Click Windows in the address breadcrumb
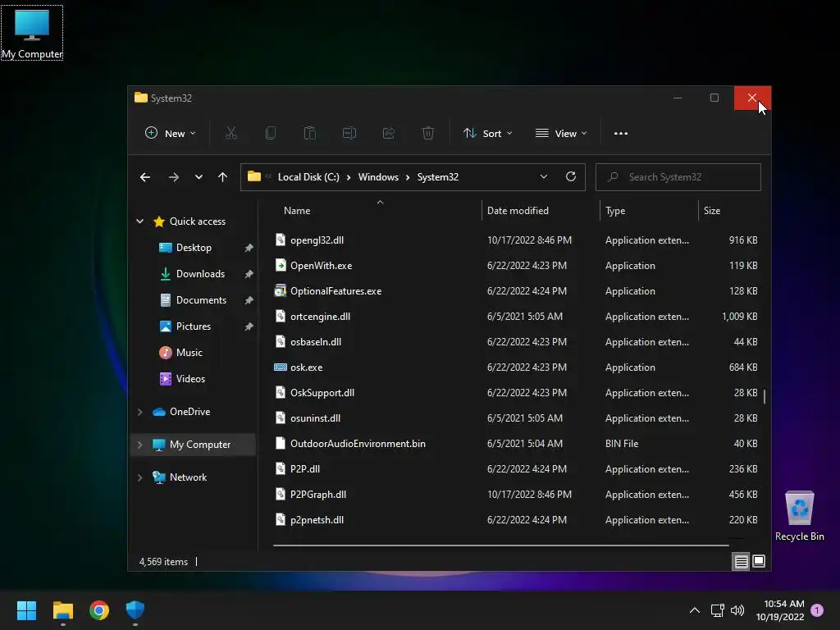Image resolution: width=840 pixels, height=630 pixels. pyautogui.click(x=378, y=177)
